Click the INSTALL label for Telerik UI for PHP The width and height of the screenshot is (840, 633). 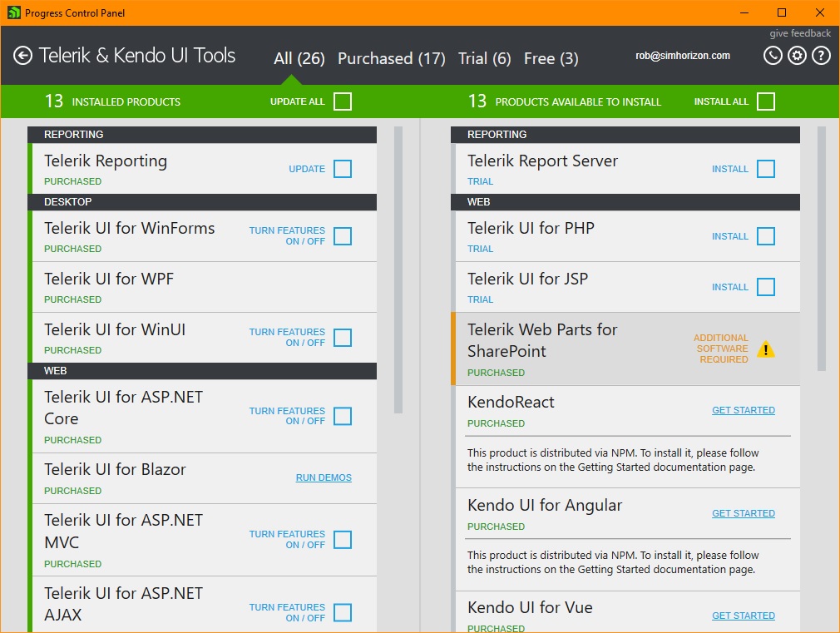tap(729, 236)
